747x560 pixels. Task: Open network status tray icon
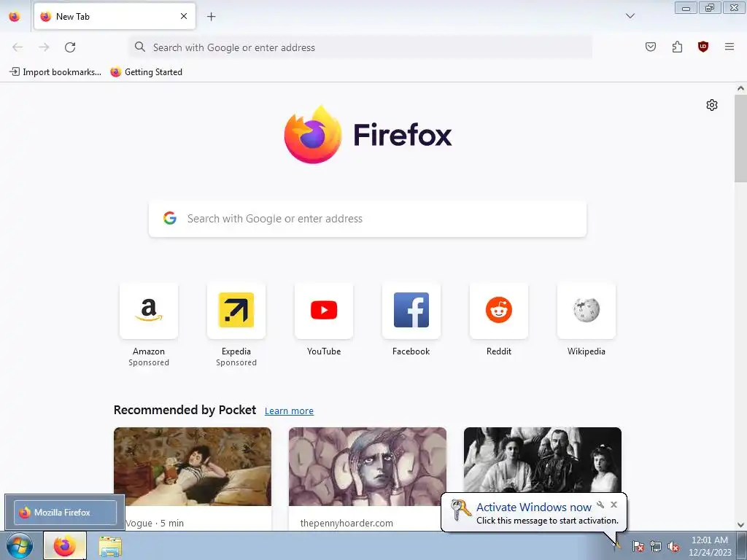click(656, 547)
